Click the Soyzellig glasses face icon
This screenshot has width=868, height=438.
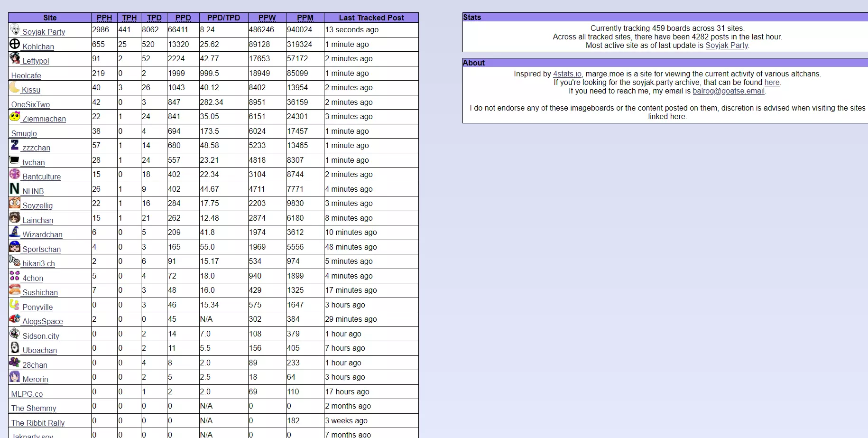15,203
